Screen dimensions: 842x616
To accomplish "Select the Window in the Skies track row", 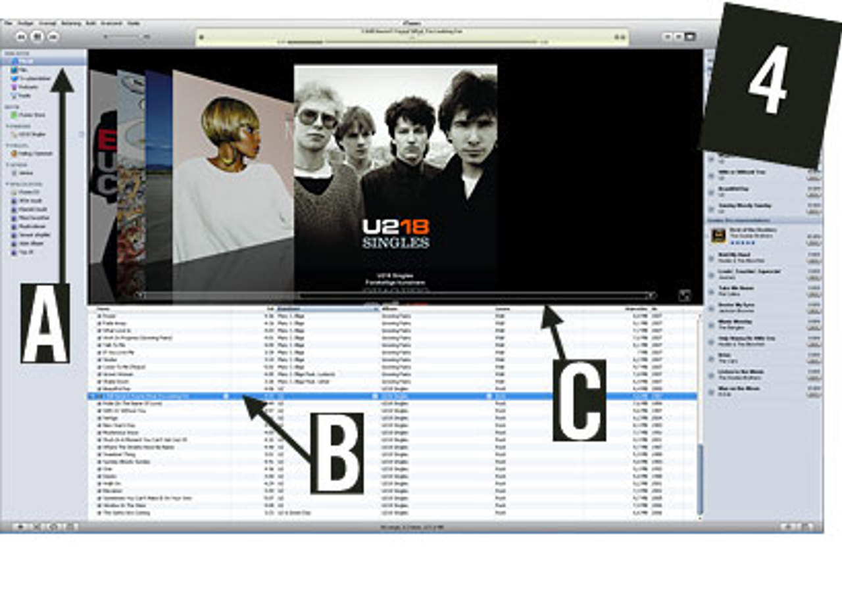I will tap(393, 505).
